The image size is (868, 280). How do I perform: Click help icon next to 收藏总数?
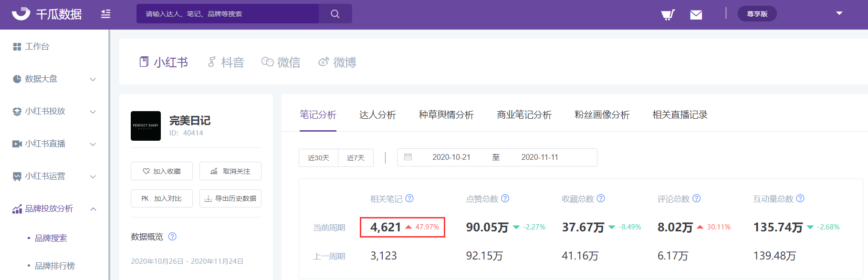(x=601, y=198)
